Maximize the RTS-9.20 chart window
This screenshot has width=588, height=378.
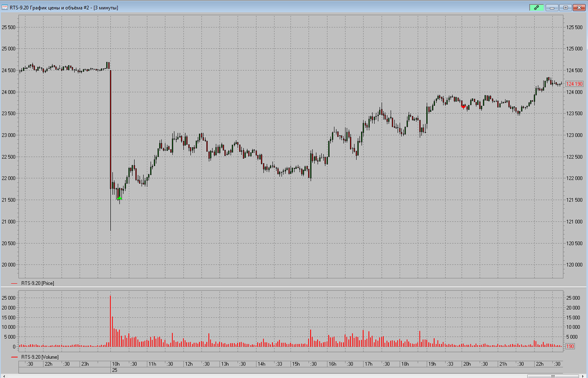(x=565, y=7)
